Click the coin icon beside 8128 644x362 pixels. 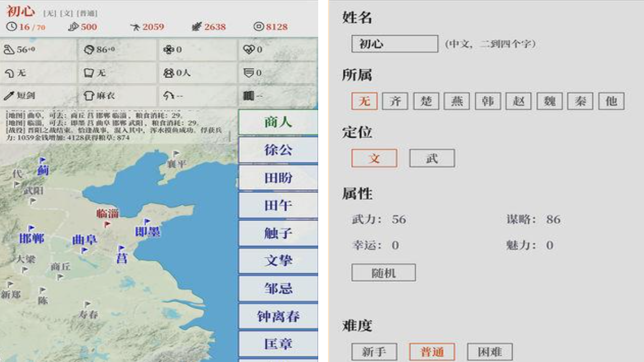click(258, 27)
